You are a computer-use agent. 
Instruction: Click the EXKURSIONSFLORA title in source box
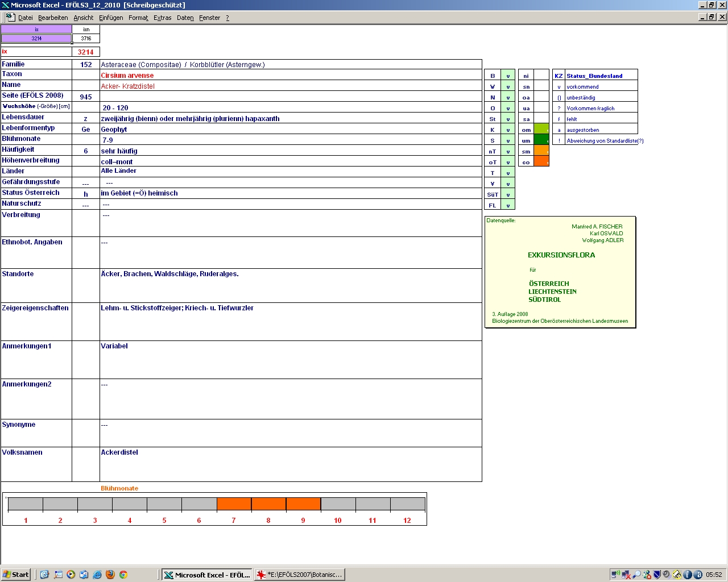[x=561, y=255]
